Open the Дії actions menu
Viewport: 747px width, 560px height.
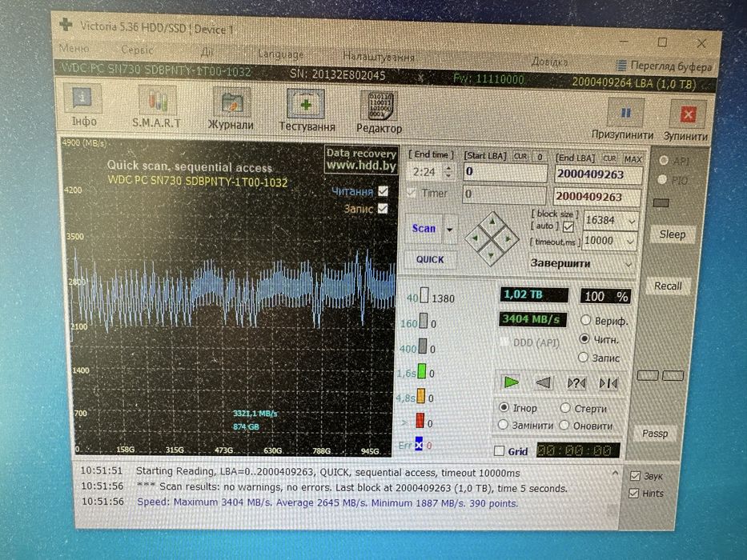[x=207, y=51]
